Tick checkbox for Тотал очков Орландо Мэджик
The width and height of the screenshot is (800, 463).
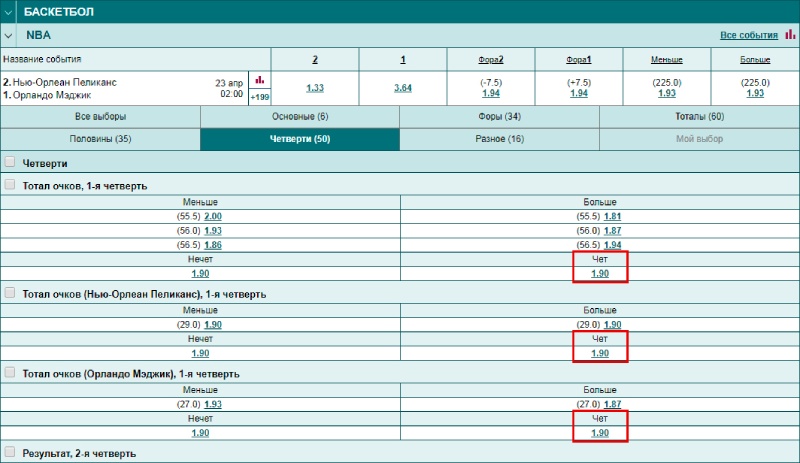pyautogui.click(x=10, y=373)
